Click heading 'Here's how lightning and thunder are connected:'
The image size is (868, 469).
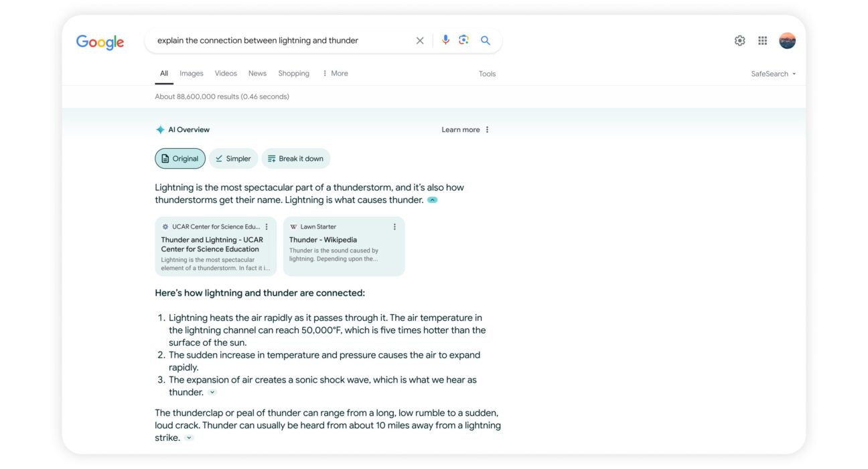260,293
